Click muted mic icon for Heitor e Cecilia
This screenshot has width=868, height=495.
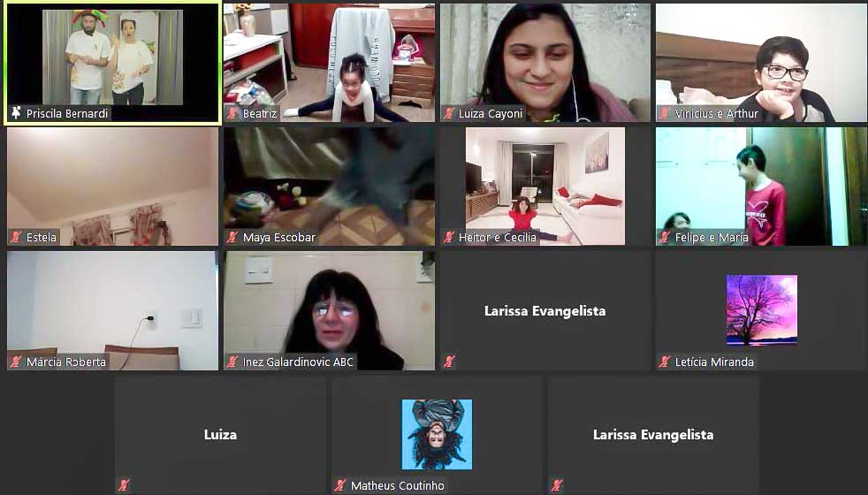point(449,238)
